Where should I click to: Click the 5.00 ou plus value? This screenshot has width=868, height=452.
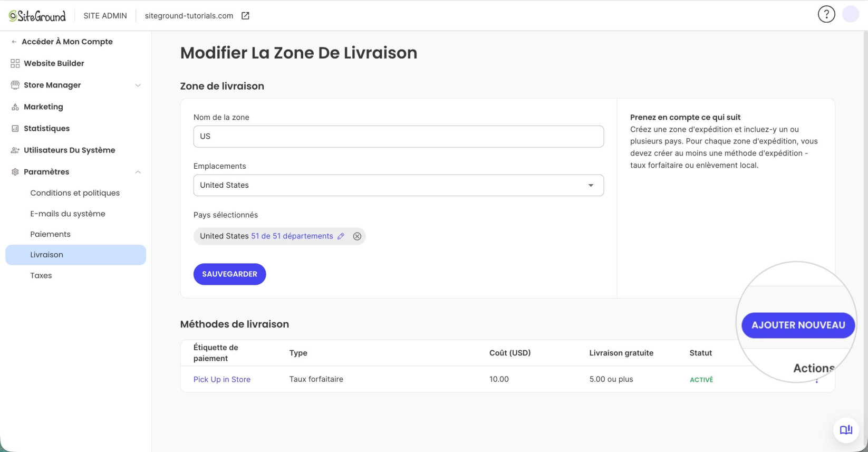(611, 379)
